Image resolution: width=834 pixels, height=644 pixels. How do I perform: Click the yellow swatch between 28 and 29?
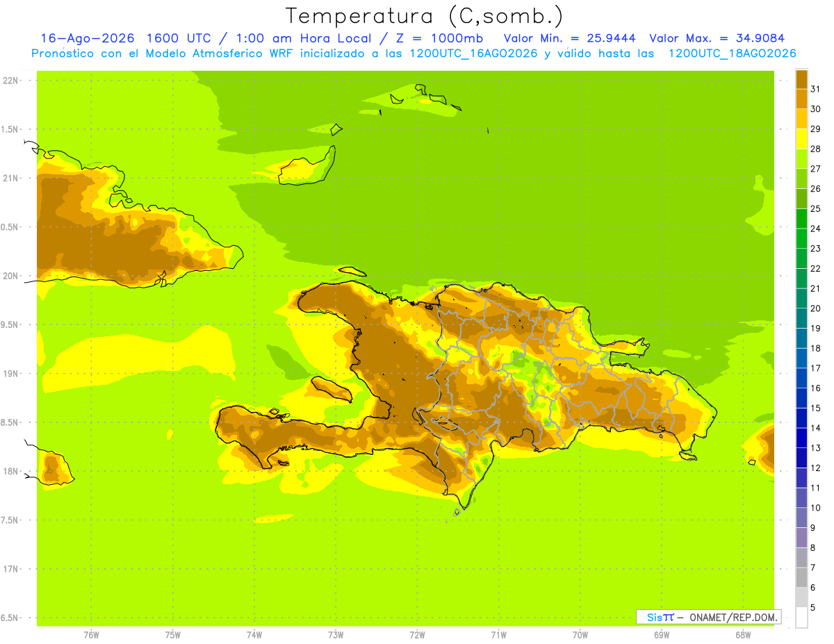[801, 138]
